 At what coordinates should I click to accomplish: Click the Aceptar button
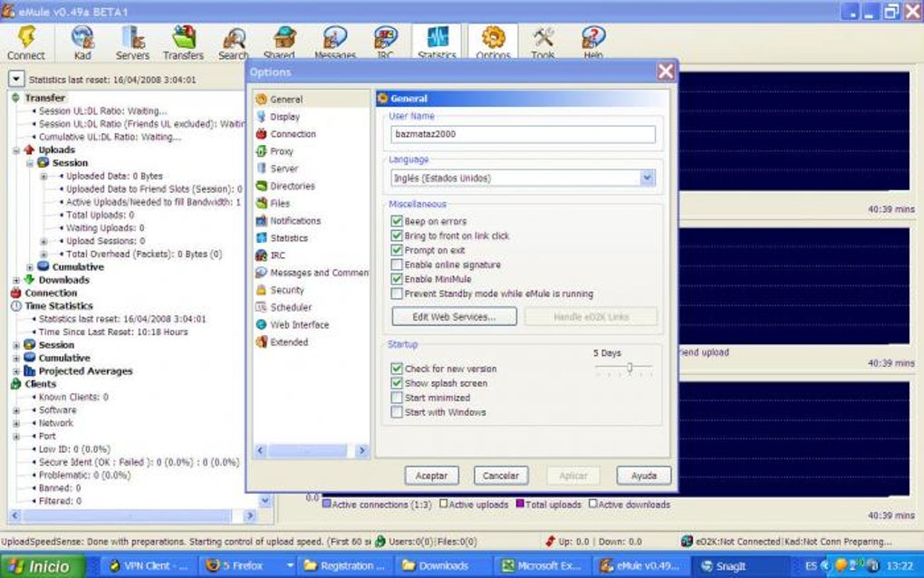[x=431, y=476]
